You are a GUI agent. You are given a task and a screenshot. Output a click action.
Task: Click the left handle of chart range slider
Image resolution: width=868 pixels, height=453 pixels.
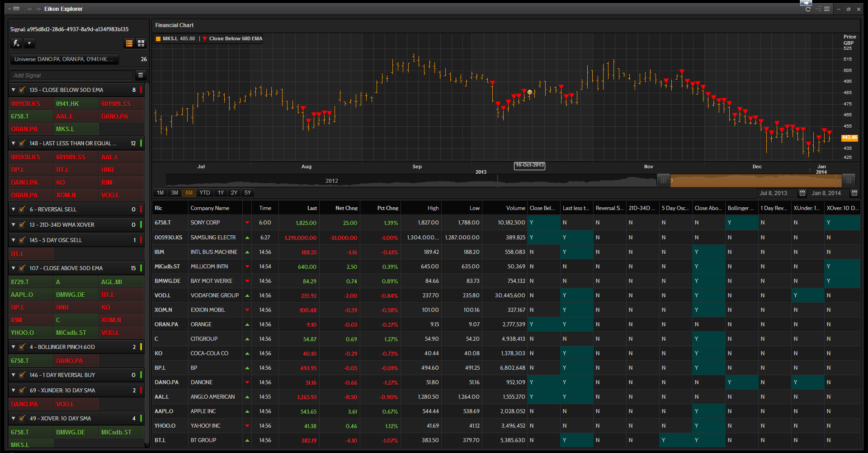[x=663, y=181]
